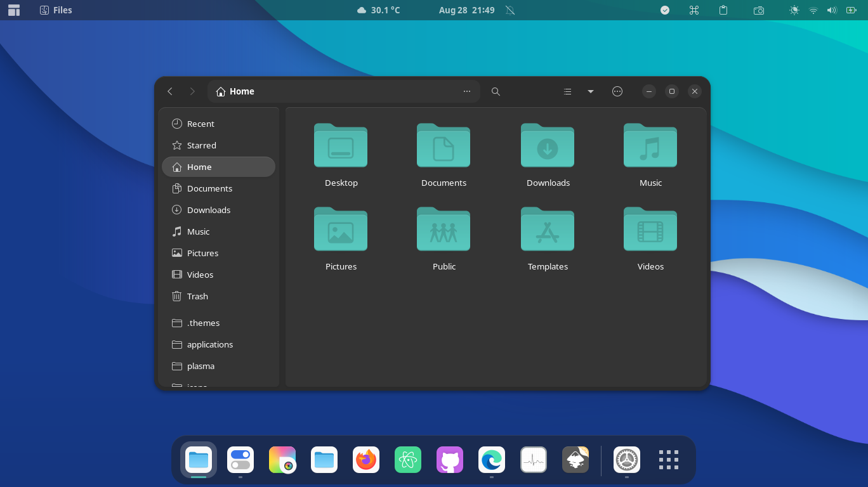868x487 pixels.
Task: Click the Files app menu in top bar
Action: 56,10
